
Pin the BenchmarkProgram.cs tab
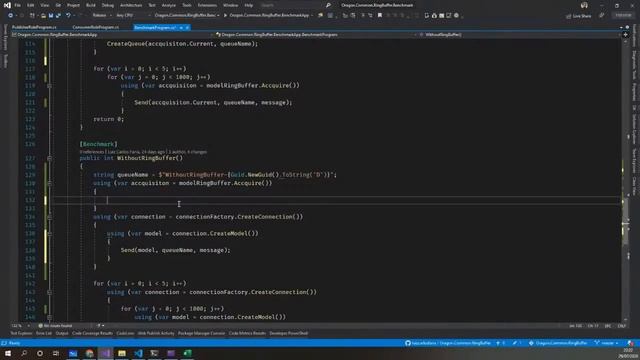click(x=181, y=27)
